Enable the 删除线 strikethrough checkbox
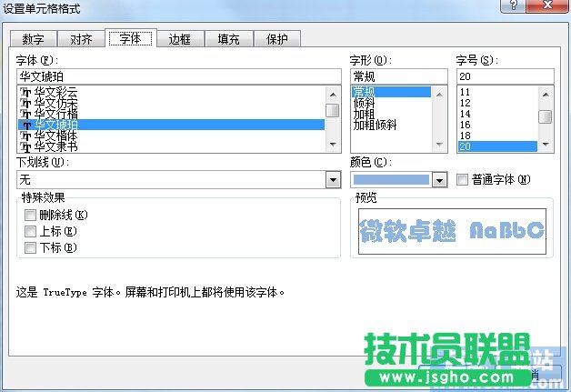The height and width of the screenshot is (392, 571). click(x=31, y=216)
